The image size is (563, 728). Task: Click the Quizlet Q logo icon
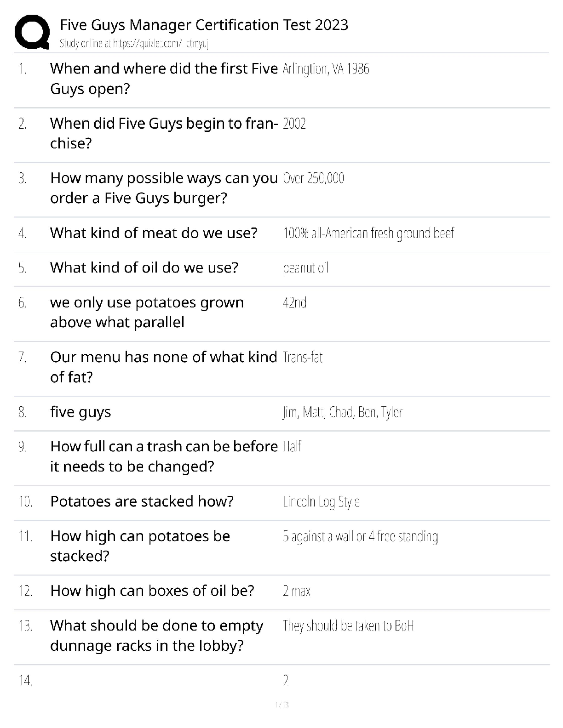point(32,32)
